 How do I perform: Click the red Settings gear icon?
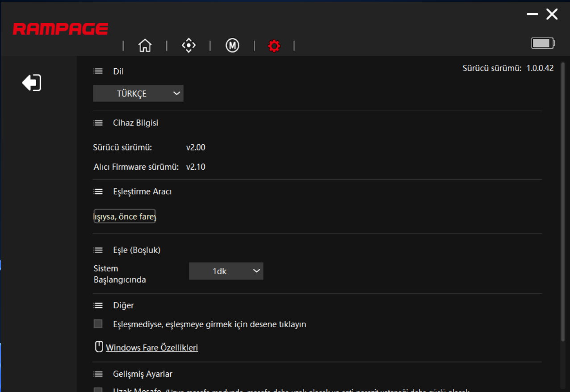tap(274, 46)
